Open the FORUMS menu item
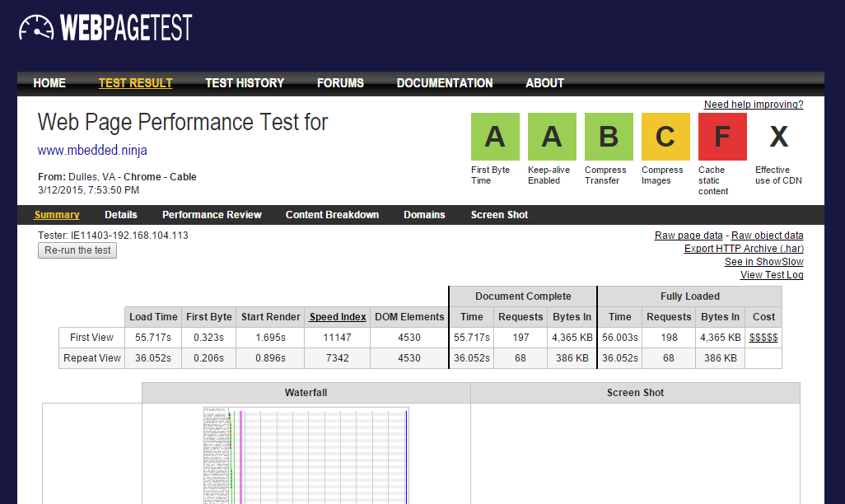Viewport: 845px width, 504px height. [x=340, y=83]
